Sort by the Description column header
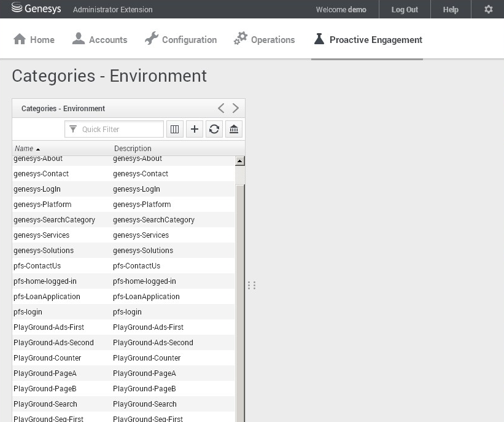The height and width of the screenshot is (422, 504). click(x=133, y=149)
